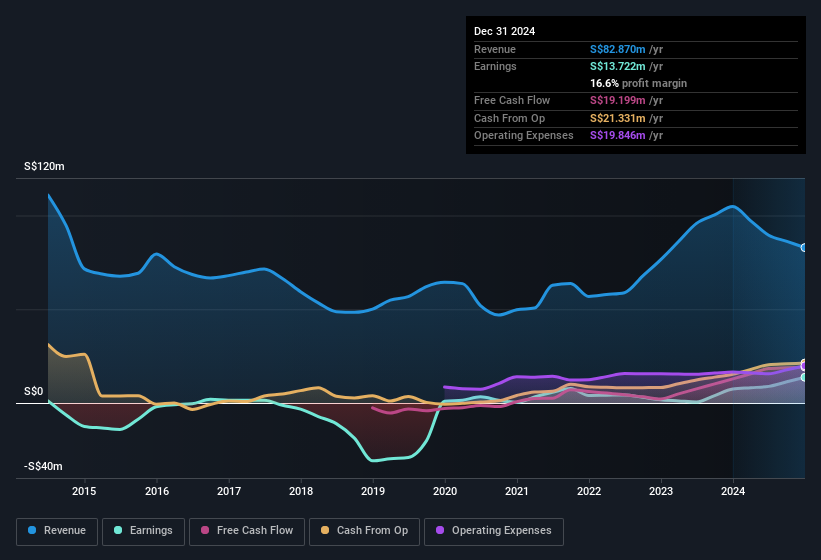Click the S$120m y-axis label

coord(44,167)
